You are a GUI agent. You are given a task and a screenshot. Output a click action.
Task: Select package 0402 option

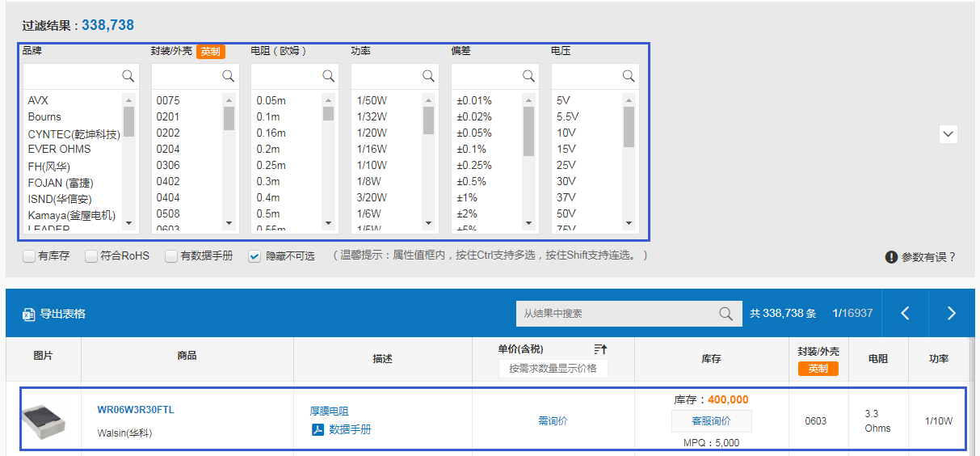pyautogui.click(x=168, y=181)
